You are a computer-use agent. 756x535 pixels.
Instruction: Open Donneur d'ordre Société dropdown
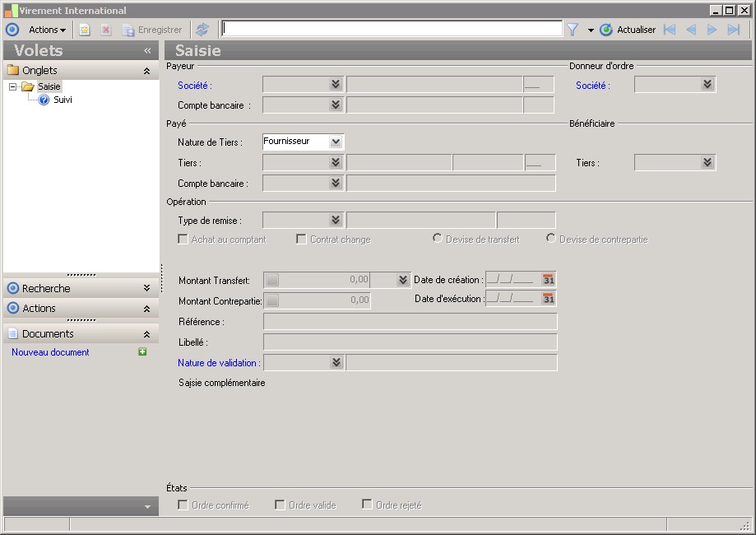pyautogui.click(x=707, y=85)
